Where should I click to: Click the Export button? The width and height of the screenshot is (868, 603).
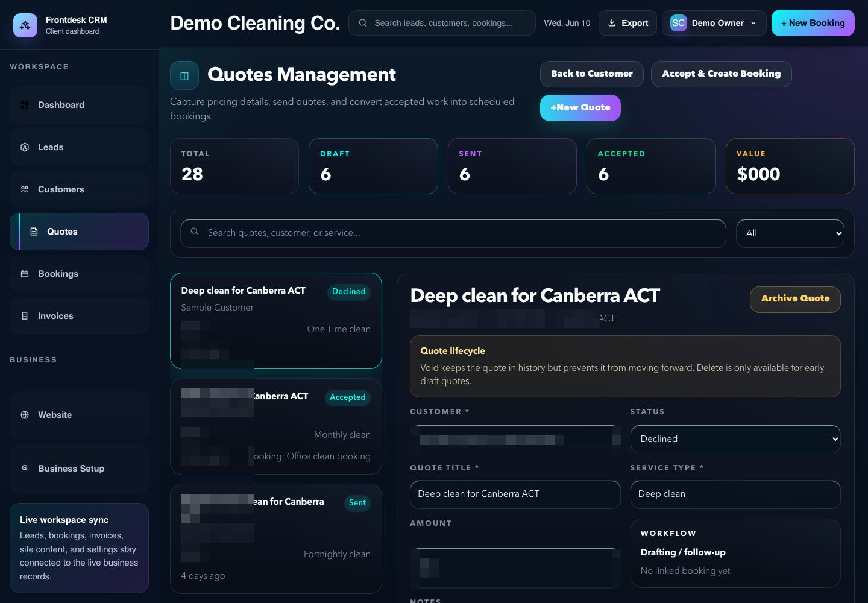(x=627, y=23)
